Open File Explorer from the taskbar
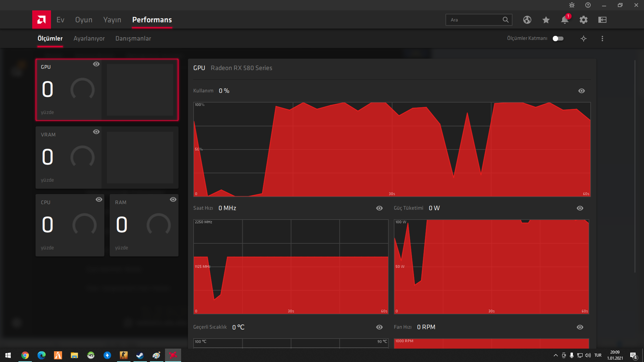The height and width of the screenshot is (362, 644). click(x=74, y=355)
